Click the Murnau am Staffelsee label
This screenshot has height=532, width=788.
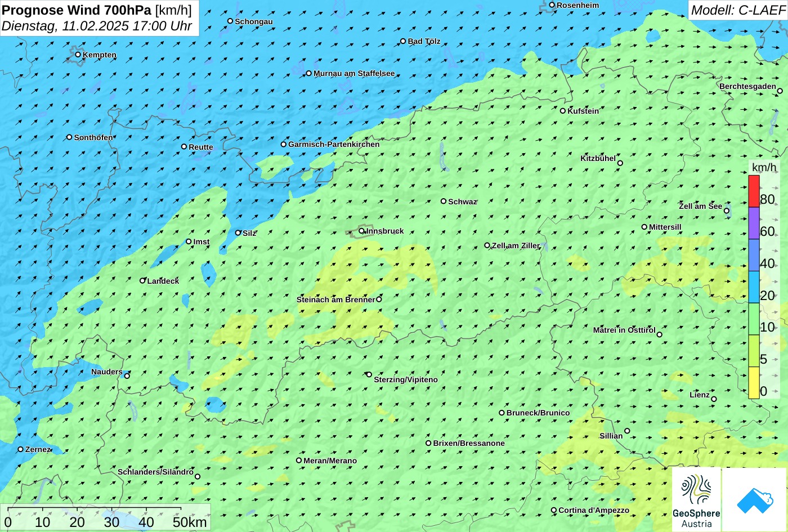click(x=354, y=73)
